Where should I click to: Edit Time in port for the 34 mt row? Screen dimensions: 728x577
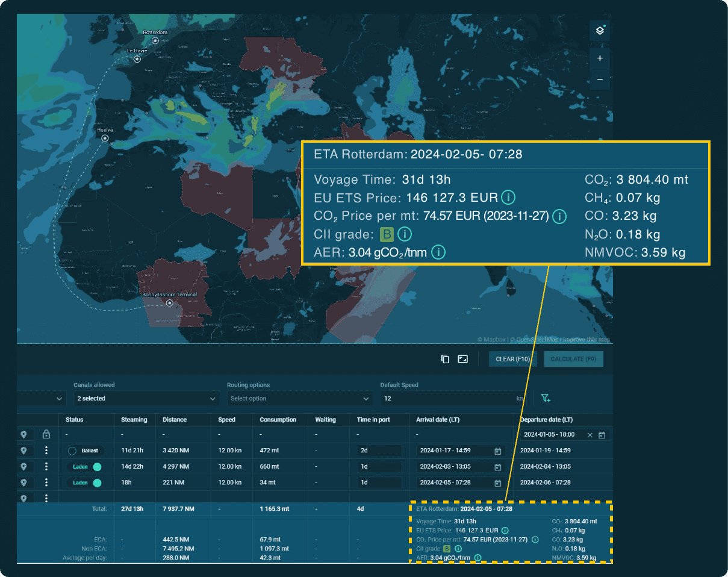(x=379, y=482)
